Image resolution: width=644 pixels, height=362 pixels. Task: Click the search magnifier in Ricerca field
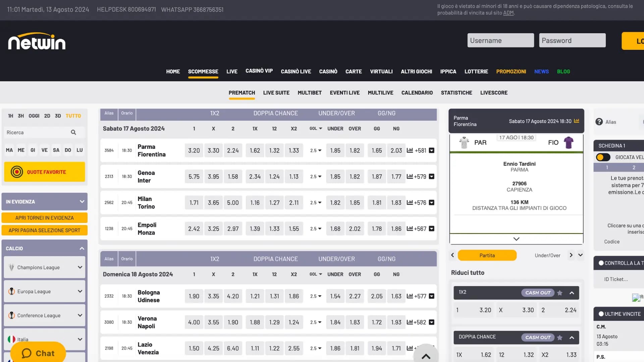click(x=73, y=132)
